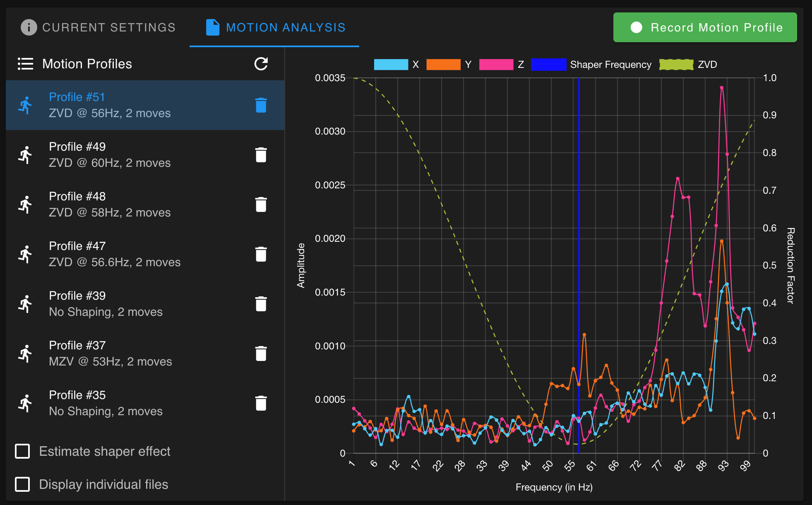Select Profile #35 title
This screenshot has width=812, height=505.
click(x=77, y=395)
